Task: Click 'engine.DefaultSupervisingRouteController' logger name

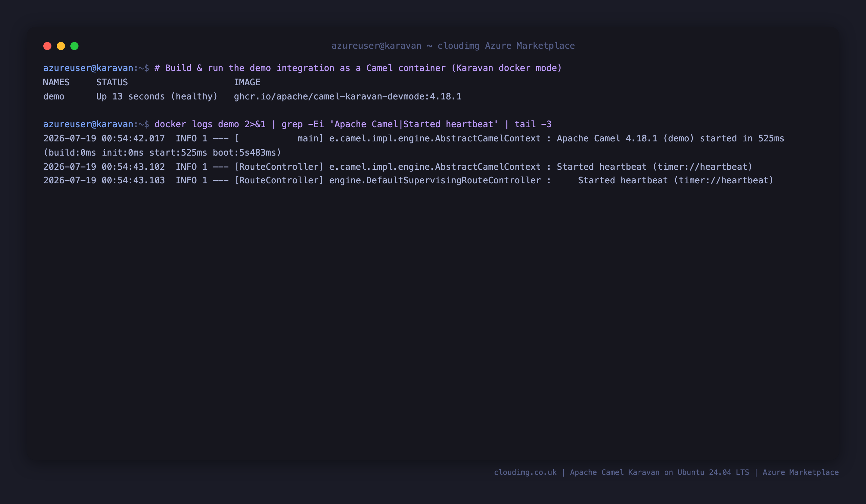Action: coord(435,180)
